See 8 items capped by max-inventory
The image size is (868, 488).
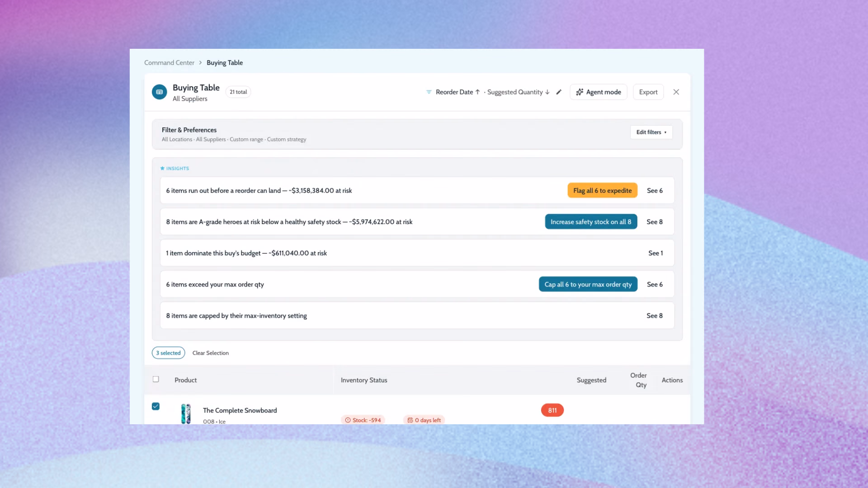coord(655,316)
